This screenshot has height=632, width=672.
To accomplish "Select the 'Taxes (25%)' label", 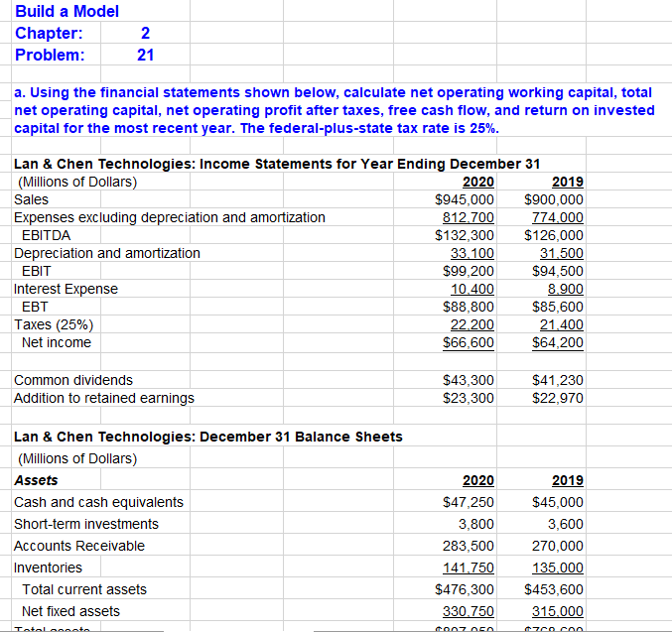I will click(x=54, y=324).
